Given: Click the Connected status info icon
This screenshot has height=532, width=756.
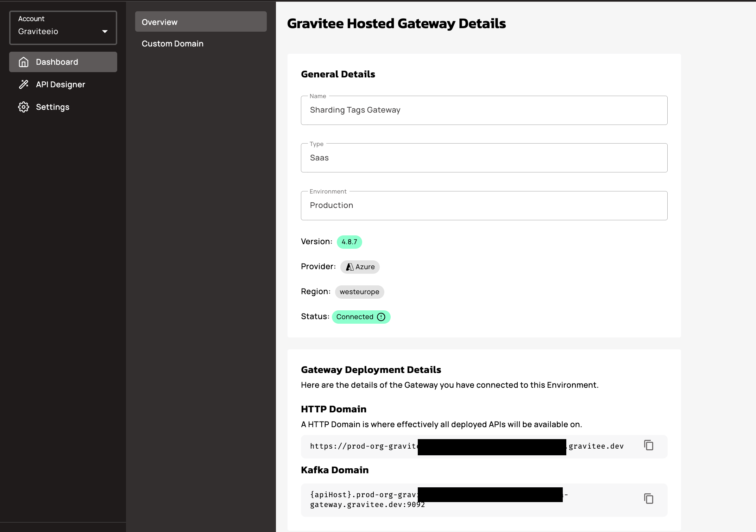Looking at the screenshot, I should pyautogui.click(x=381, y=317).
